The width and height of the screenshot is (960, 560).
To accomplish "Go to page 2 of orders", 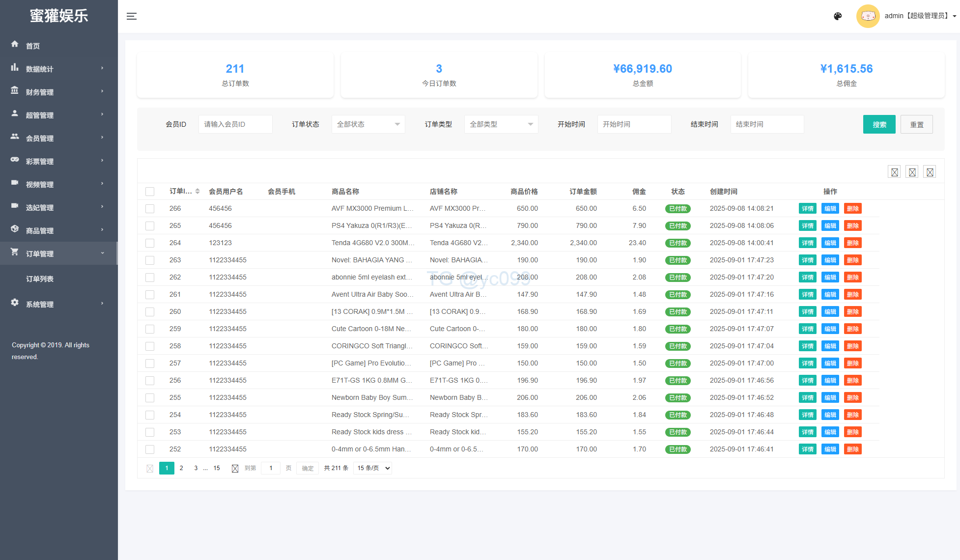I will [181, 468].
